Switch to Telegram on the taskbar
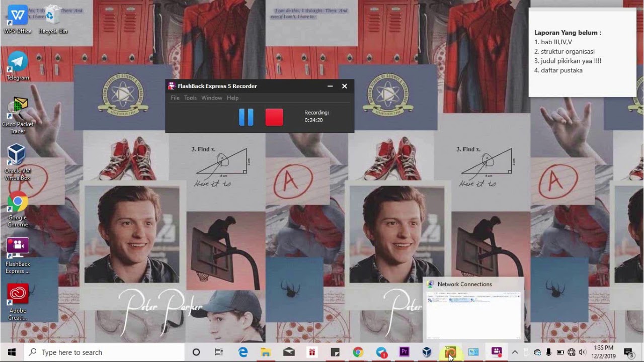 [381, 352]
